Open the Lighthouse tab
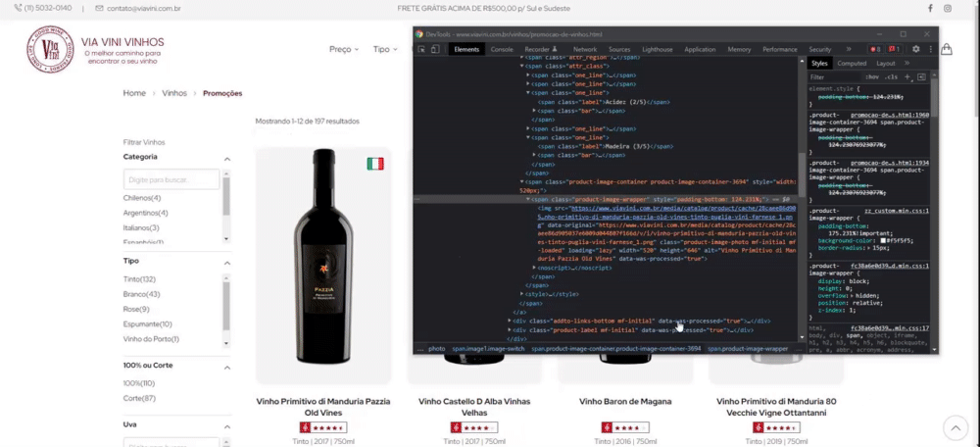Image resolution: width=980 pixels, height=447 pixels. point(658,49)
